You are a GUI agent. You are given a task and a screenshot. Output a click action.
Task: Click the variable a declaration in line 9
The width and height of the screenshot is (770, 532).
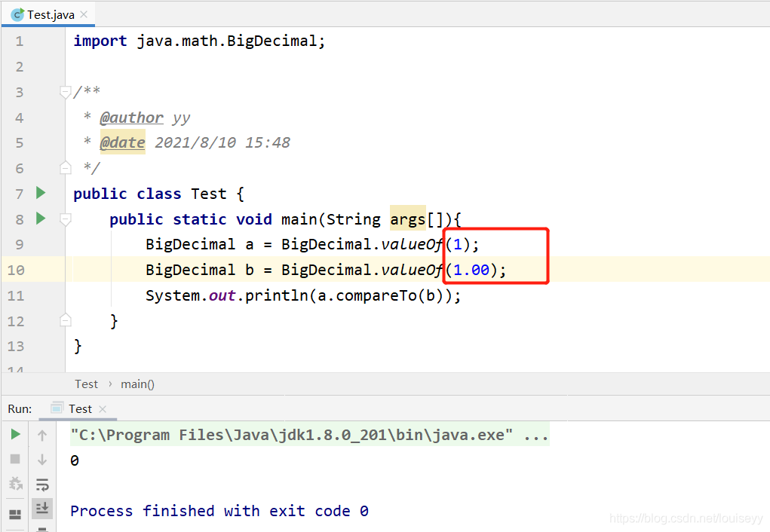[x=250, y=244]
